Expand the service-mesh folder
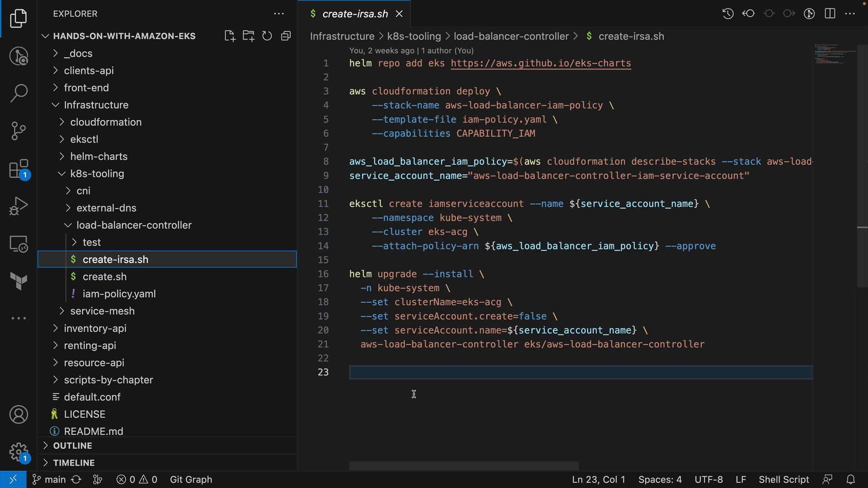Image resolution: width=868 pixels, height=488 pixels. [x=102, y=311]
